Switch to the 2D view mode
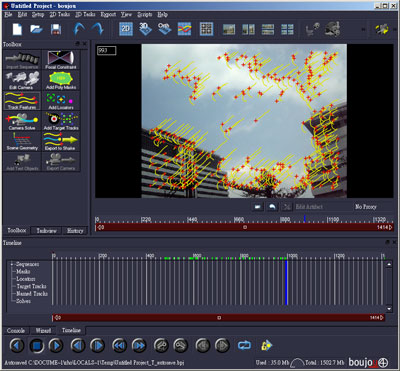 [126, 29]
